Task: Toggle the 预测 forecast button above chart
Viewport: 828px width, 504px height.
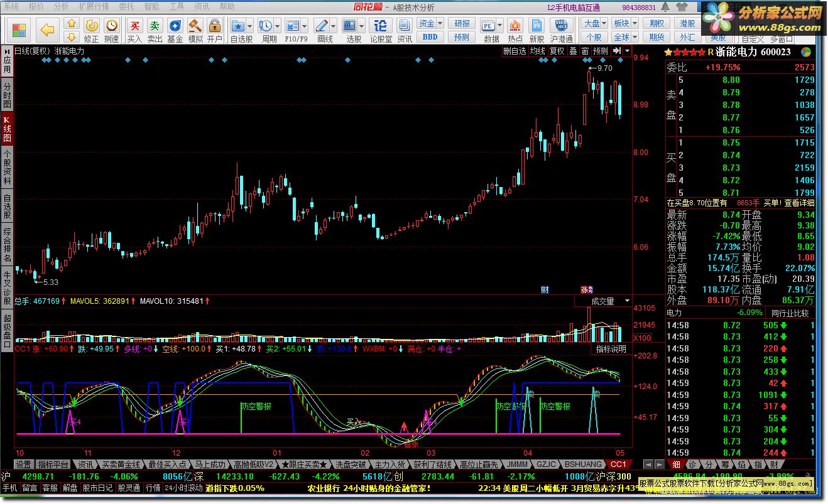Action: [601, 51]
